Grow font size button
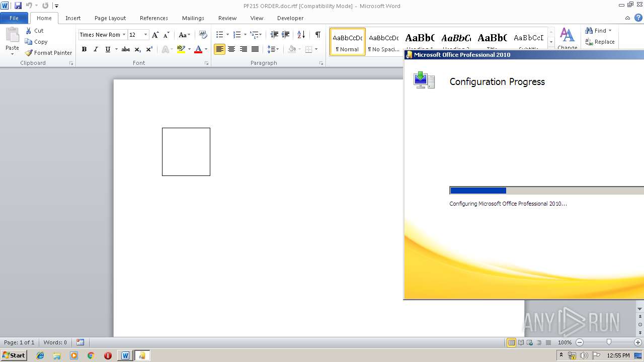Image resolution: width=644 pixels, height=362 pixels. (x=155, y=35)
